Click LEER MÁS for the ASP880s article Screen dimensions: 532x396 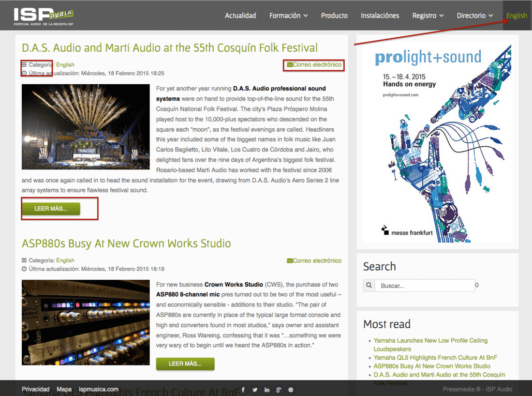click(185, 364)
